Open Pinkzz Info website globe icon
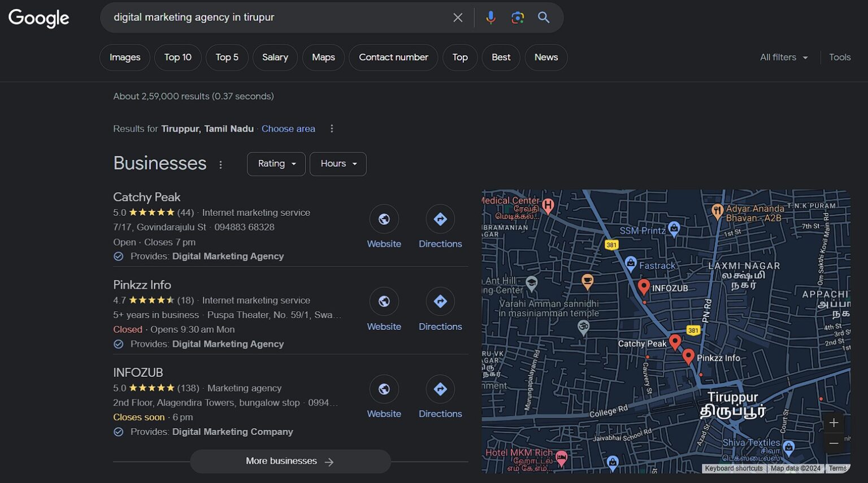Screen dimensions: 868x483 point(384,302)
